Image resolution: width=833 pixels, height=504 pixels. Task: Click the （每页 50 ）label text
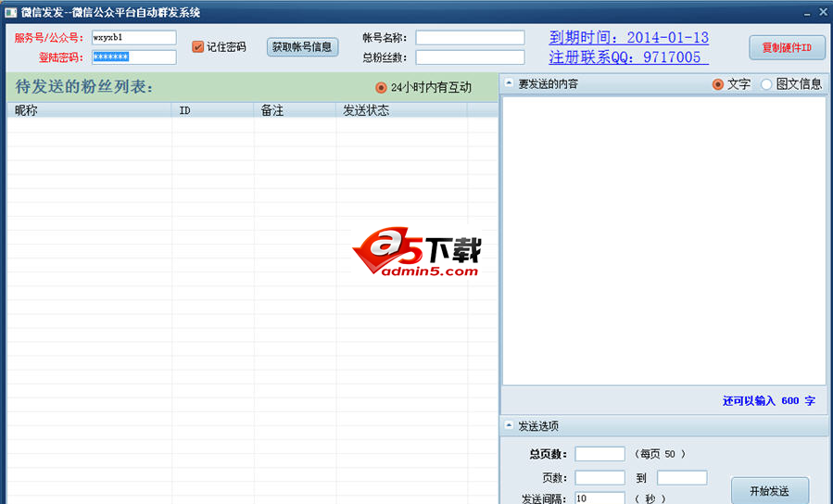coord(660,454)
